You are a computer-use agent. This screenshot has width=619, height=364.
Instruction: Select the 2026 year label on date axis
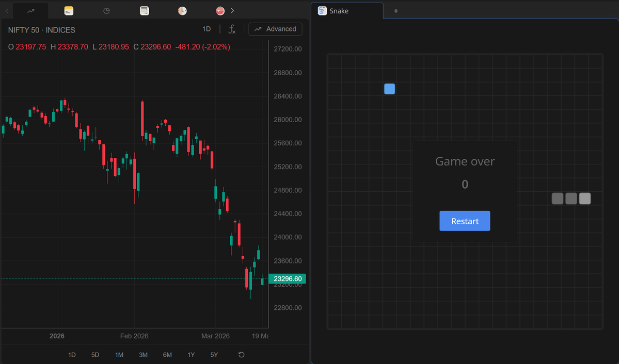click(57, 336)
